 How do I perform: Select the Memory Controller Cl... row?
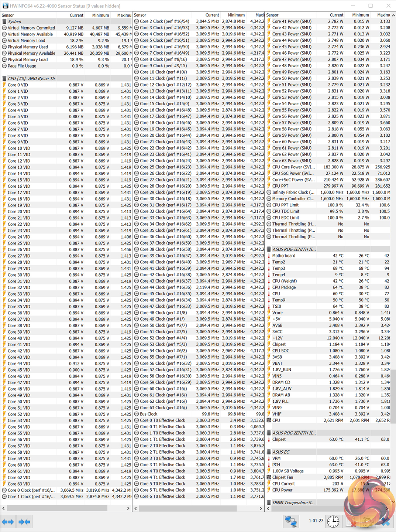coord(328,199)
